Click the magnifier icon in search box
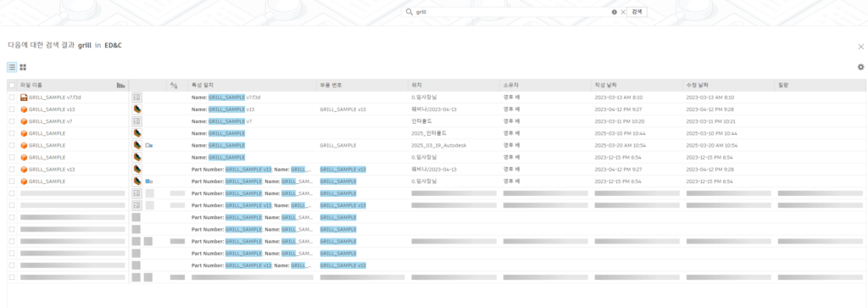This screenshot has height=308, width=868. [x=409, y=12]
